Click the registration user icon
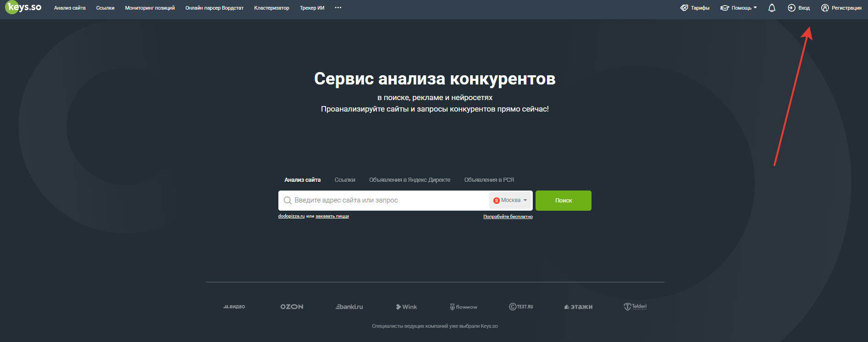The image size is (868, 342). coord(825,8)
